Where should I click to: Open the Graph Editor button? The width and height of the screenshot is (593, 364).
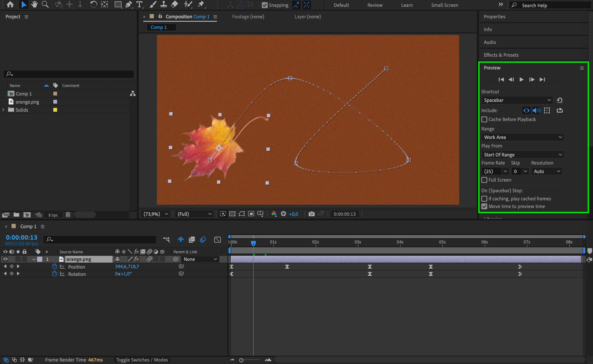click(x=217, y=239)
